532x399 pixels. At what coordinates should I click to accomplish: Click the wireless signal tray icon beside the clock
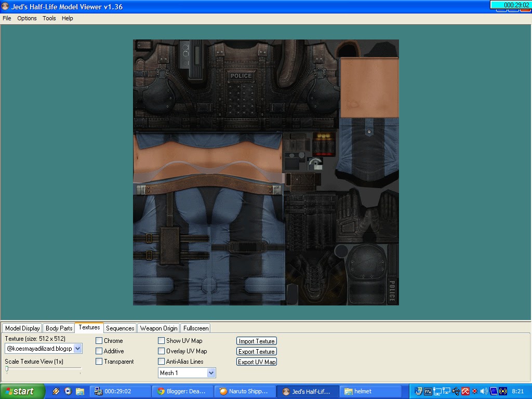click(x=503, y=391)
